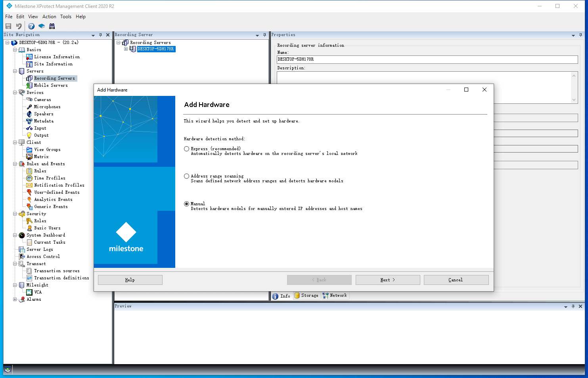Click the Input device icon
Screen dimensions: 588x378
point(29,128)
